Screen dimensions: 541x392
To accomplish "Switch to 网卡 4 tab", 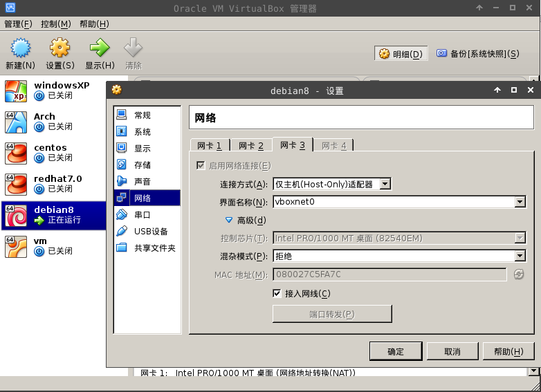I will coord(334,145).
